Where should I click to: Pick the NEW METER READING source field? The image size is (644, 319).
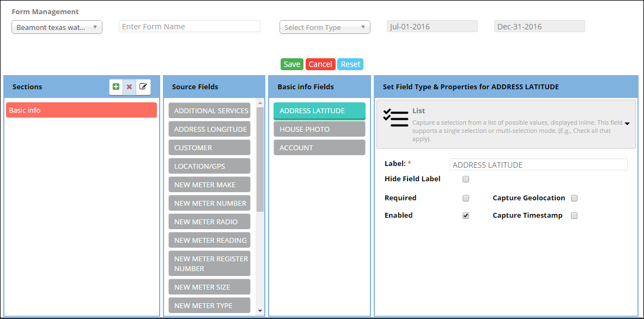(x=210, y=240)
